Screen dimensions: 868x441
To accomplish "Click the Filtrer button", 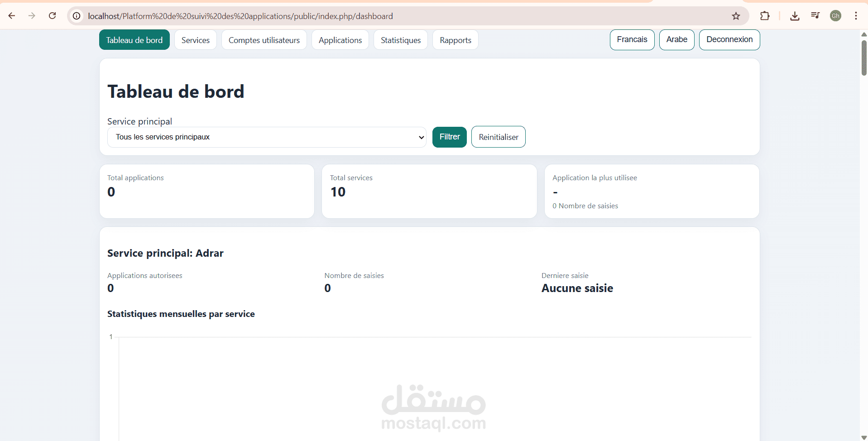I will pos(449,137).
